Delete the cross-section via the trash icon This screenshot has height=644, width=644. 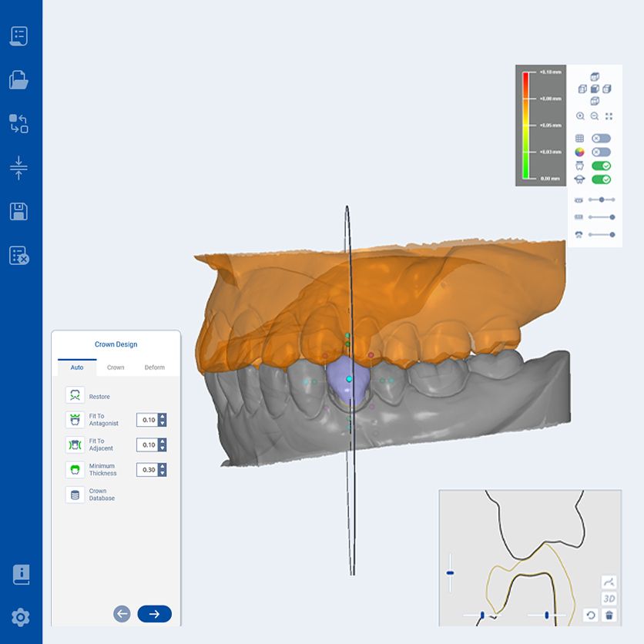click(x=608, y=616)
